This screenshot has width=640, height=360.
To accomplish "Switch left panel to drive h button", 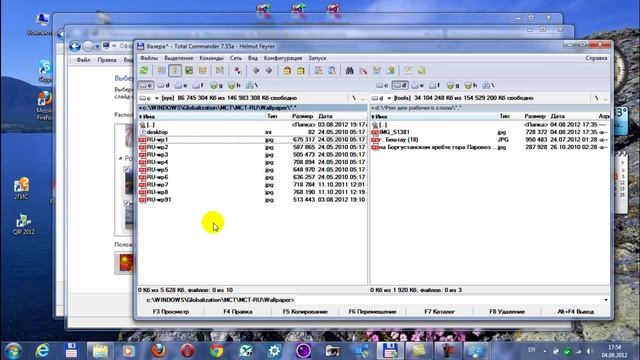I will (234, 85).
